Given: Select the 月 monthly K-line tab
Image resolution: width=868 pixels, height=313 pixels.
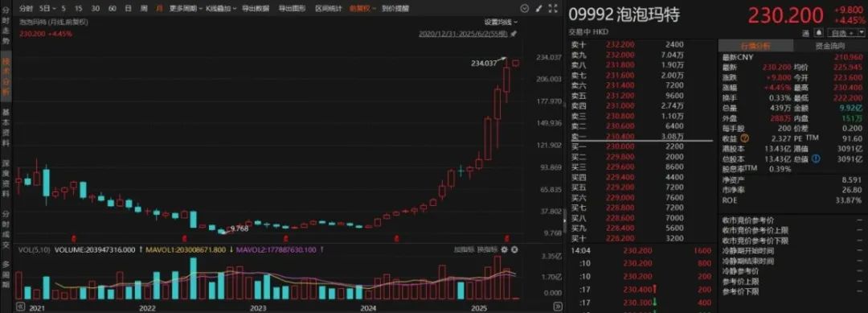Looking at the screenshot, I should (x=159, y=9).
